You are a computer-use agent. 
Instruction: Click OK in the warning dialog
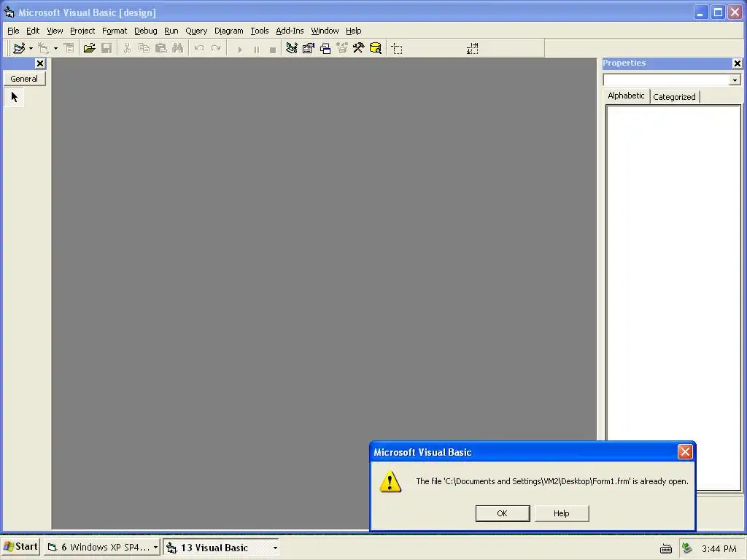pyautogui.click(x=503, y=513)
